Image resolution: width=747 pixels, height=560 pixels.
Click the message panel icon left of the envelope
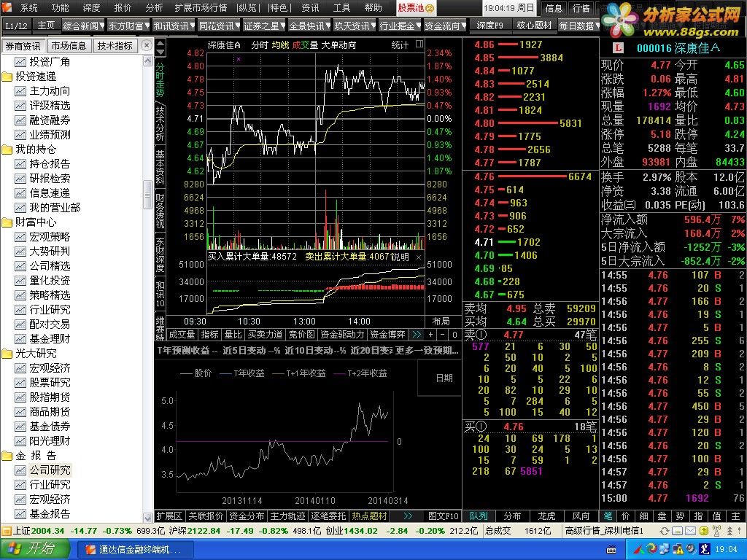tap(678, 531)
